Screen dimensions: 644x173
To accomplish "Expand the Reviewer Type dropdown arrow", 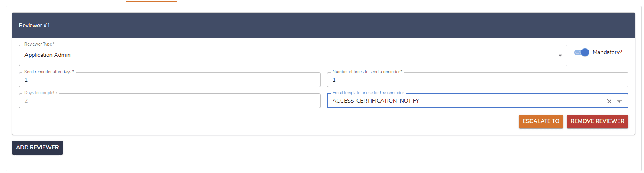I will [x=560, y=56].
